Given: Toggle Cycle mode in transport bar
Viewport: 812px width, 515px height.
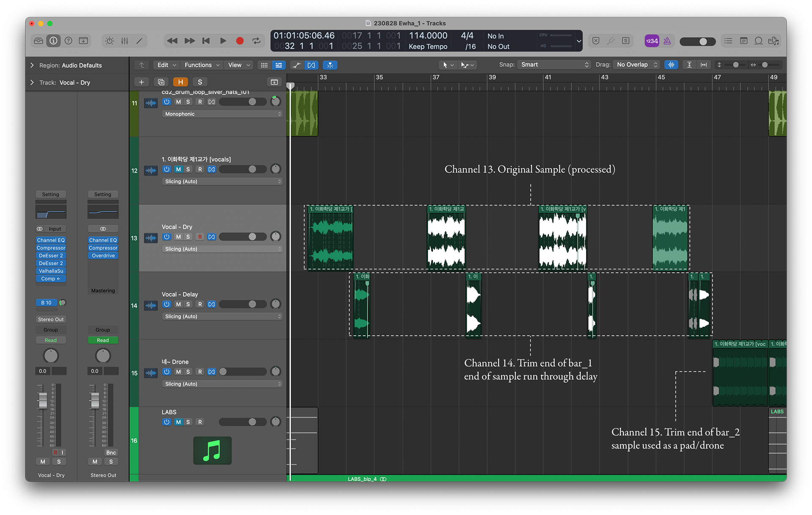Looking at the screenshot, I should click(256, 41).
